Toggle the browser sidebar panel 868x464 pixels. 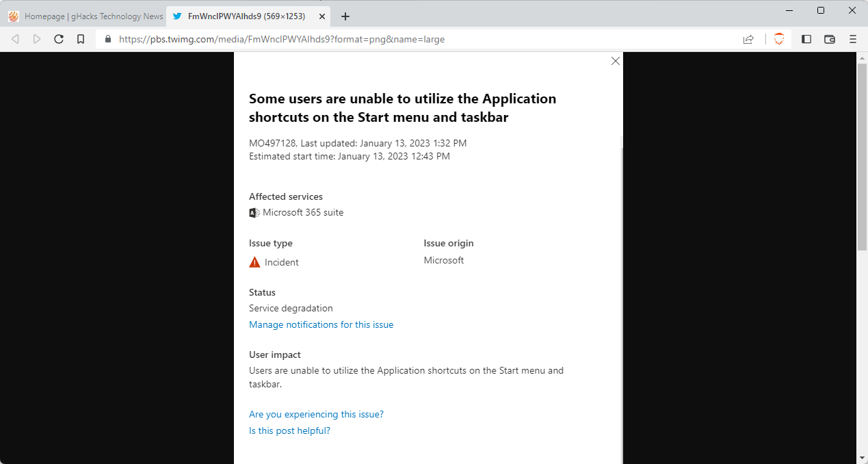[x=806, y=40]
